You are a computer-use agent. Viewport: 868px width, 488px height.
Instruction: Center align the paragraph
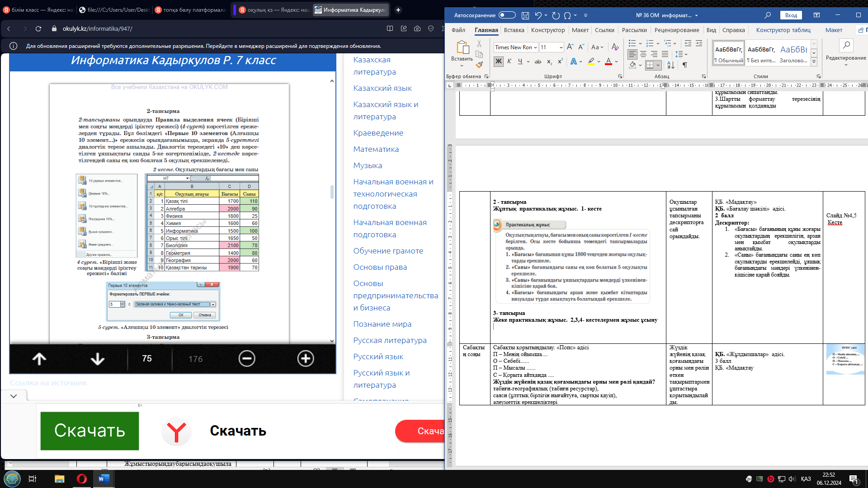643,54
